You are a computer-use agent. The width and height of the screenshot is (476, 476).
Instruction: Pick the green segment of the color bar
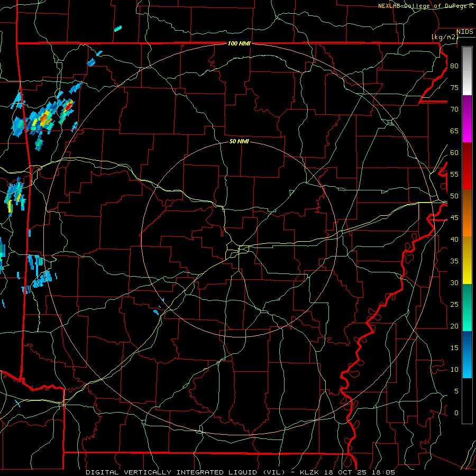(467, 307)
